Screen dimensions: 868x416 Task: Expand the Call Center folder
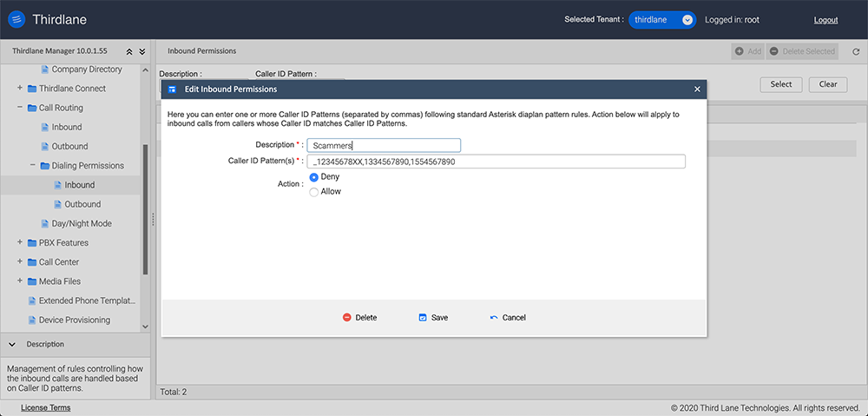(19, 261)
